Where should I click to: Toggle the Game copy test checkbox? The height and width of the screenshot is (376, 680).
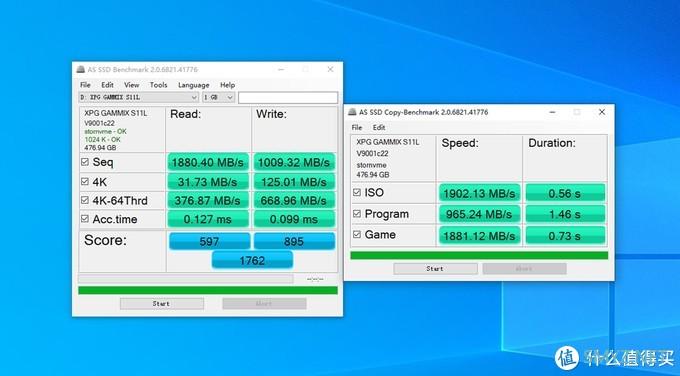point(357,234)
